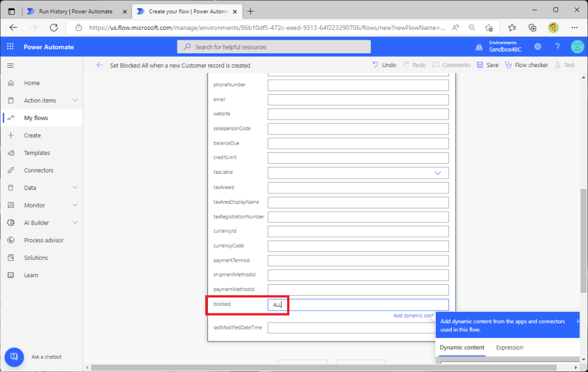Switch to Expression tab
The image size is (588, 372).
click(510, 348)
